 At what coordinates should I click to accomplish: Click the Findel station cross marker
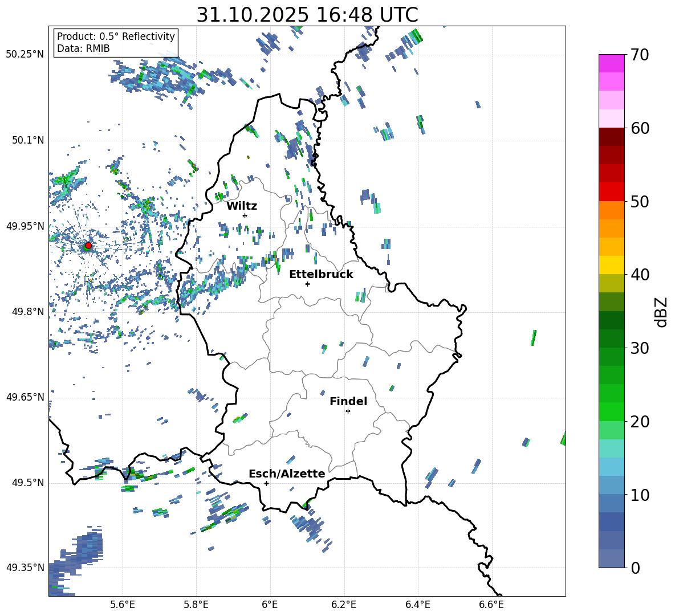tap(348, 411)
